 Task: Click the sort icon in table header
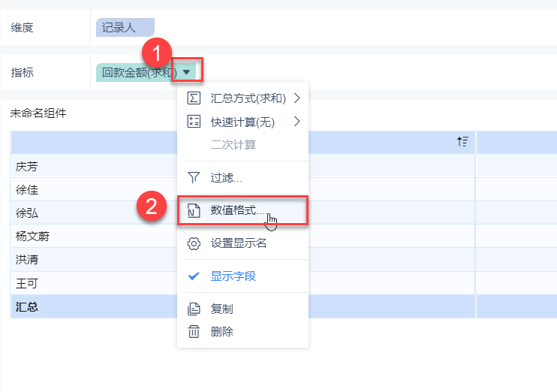462,141
